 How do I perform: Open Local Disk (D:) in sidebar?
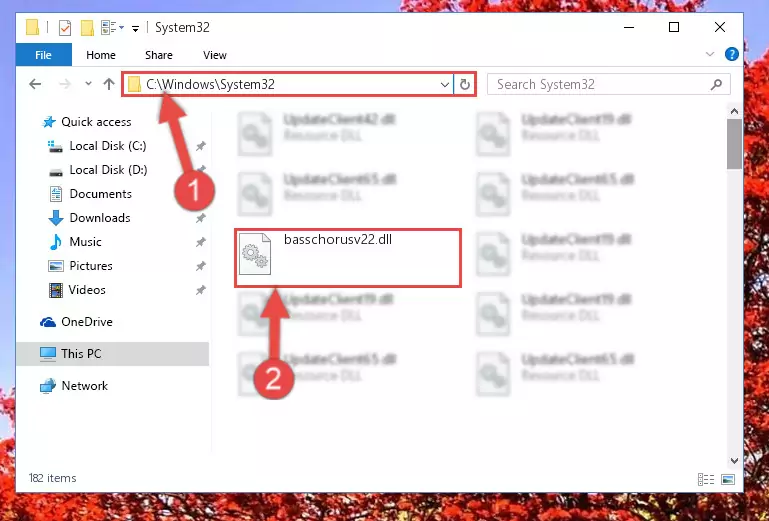(108, 170)
